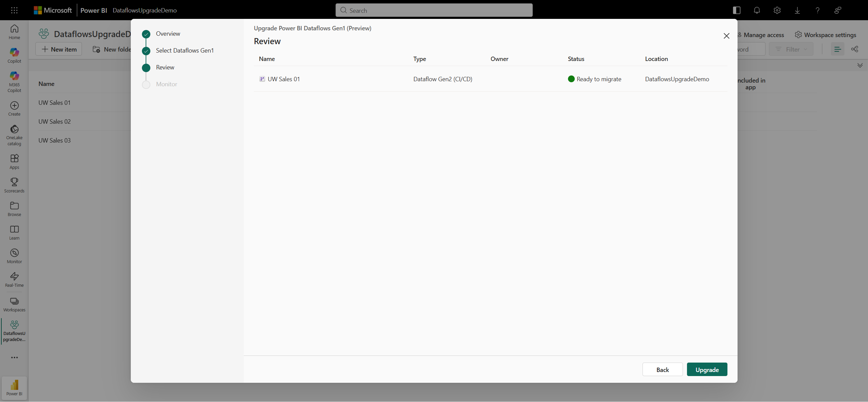868x402 pixels.
Task: Go to Select Dataflows Gen1 step
Action: [185, 50]
